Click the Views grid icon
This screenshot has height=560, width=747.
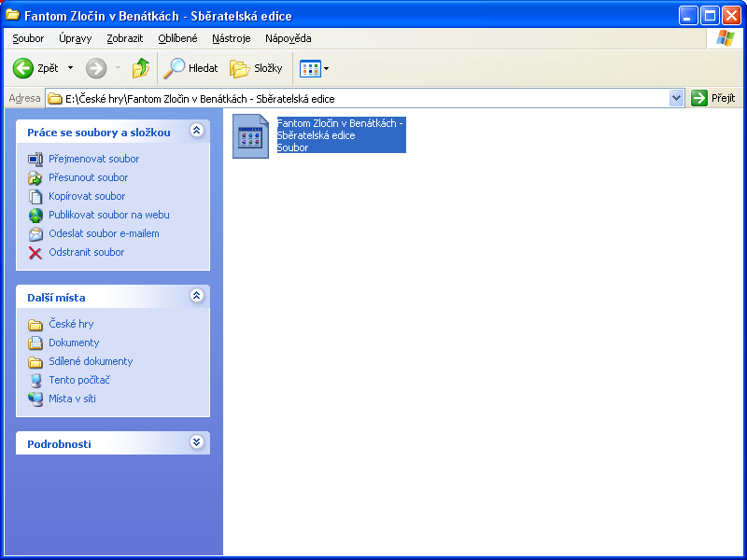pos(310,68)
